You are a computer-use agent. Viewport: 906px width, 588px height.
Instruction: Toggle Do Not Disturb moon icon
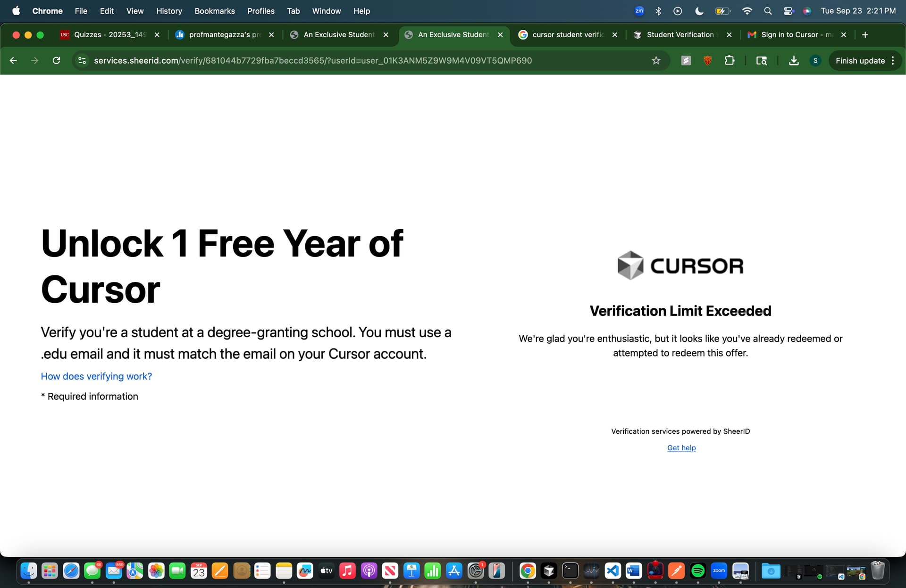point(699,11)
